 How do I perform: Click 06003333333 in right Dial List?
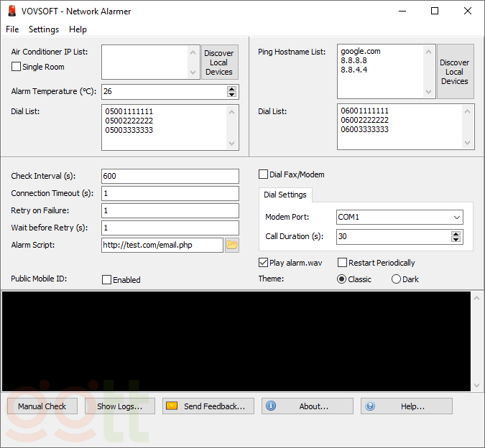pyautogui.click(x=365, y=129)
